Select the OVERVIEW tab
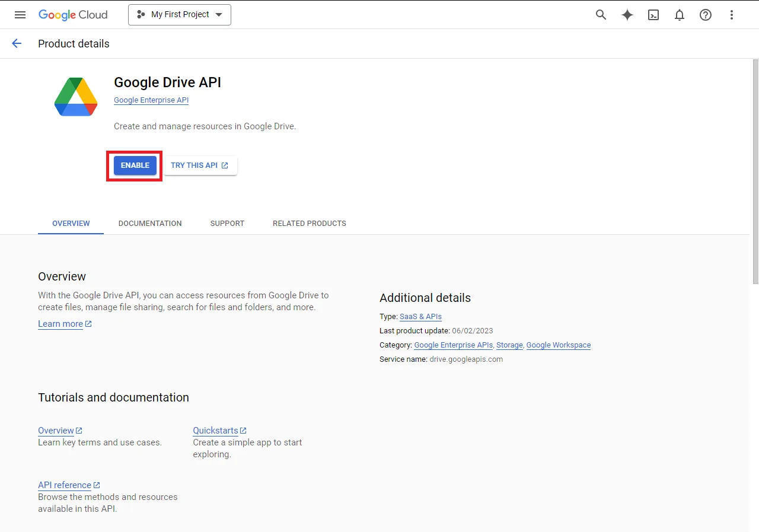 click(x=71, y=224)
